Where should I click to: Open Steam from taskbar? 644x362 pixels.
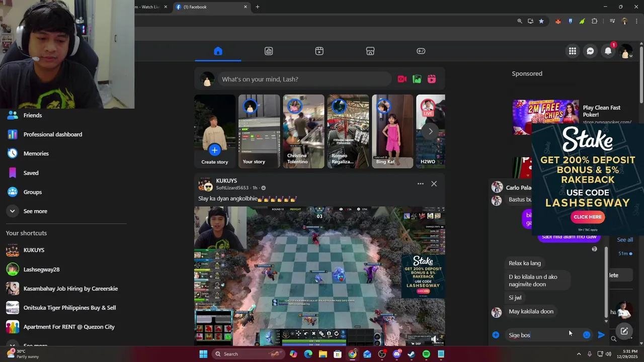411,354
